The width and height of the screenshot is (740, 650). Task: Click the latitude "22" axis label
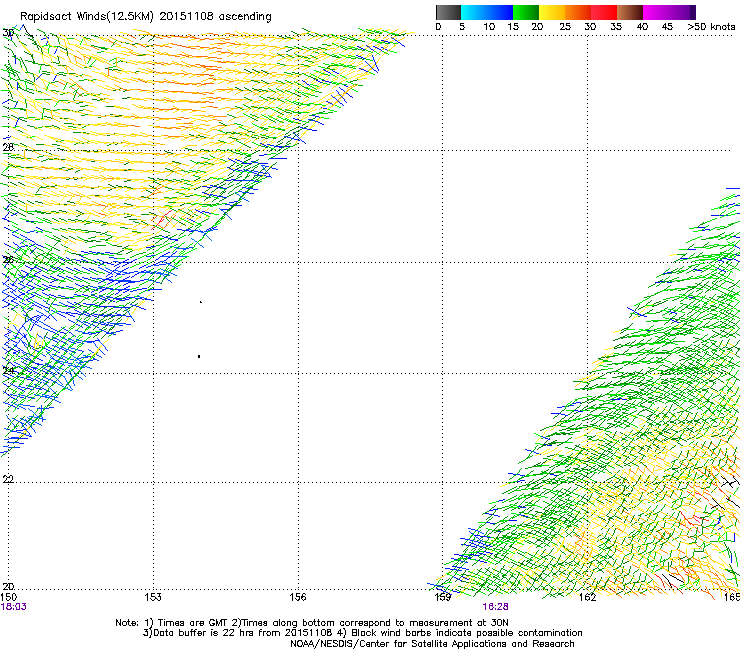pos(8,479)
